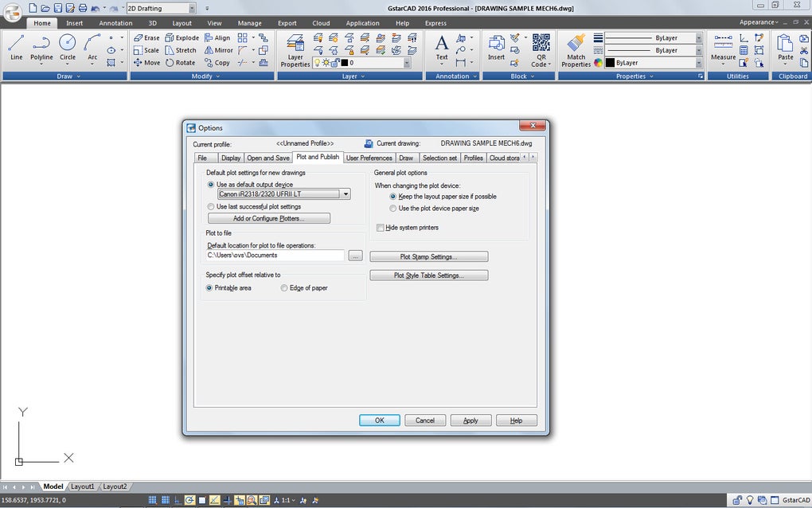Click the New file icon in quick access toolbar
The width and height of the screenshot is (812, 508).
pyautogui.click(x=33, y=8)
